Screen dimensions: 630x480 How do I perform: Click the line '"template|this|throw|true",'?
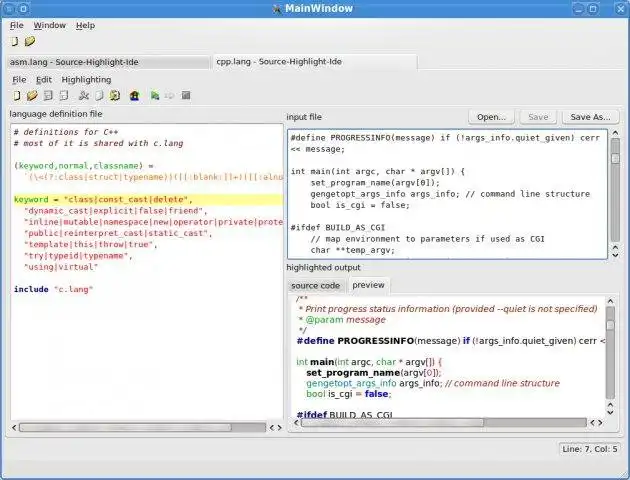(91, 245)
